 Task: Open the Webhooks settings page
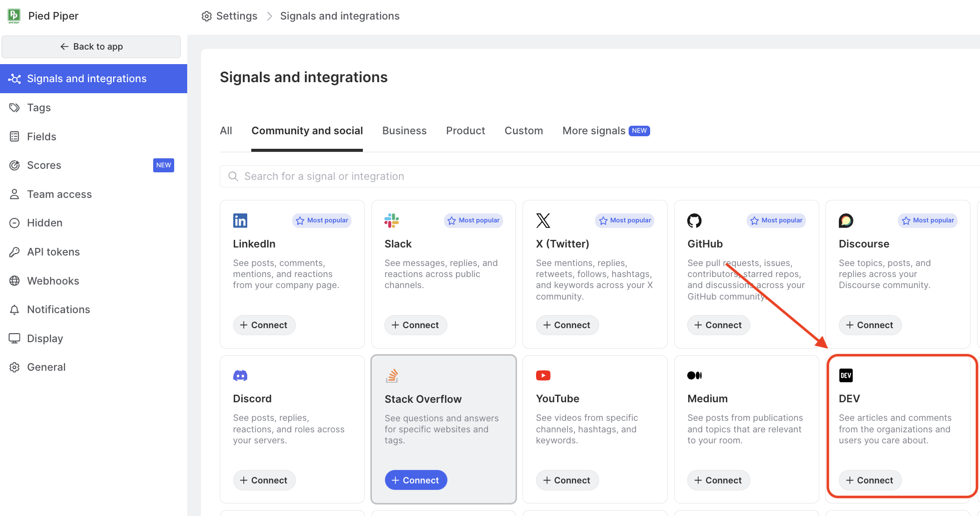[94, 281]
